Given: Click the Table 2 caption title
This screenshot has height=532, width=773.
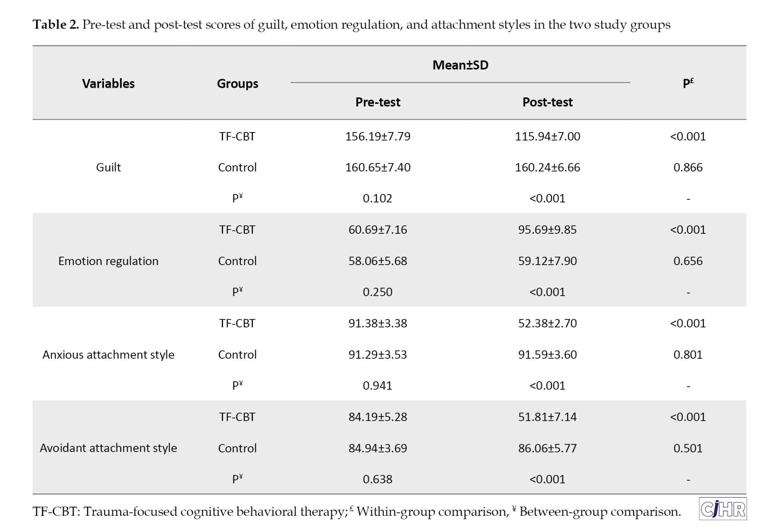Looking at the screenshot, I should (x=351, y=24).
